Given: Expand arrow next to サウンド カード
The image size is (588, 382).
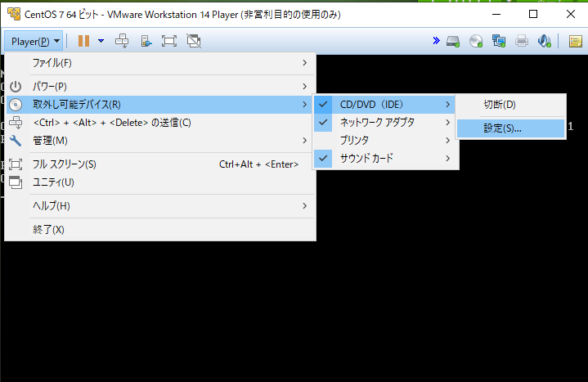Looking at the screenshot, I should 448,159.
